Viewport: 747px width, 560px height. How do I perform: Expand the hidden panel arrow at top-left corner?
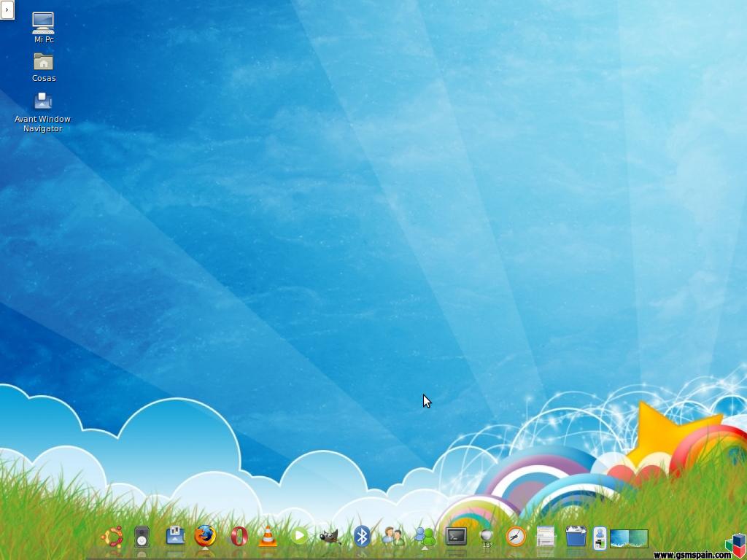[7, 9]
